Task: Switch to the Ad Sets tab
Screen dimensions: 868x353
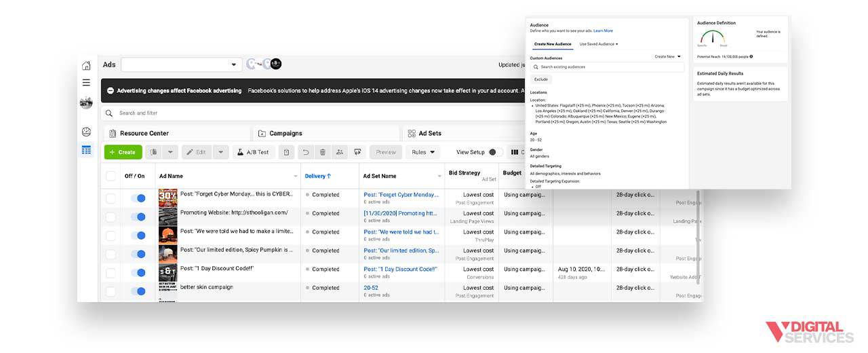Action: pyautogui.click(x=465, y=134)
